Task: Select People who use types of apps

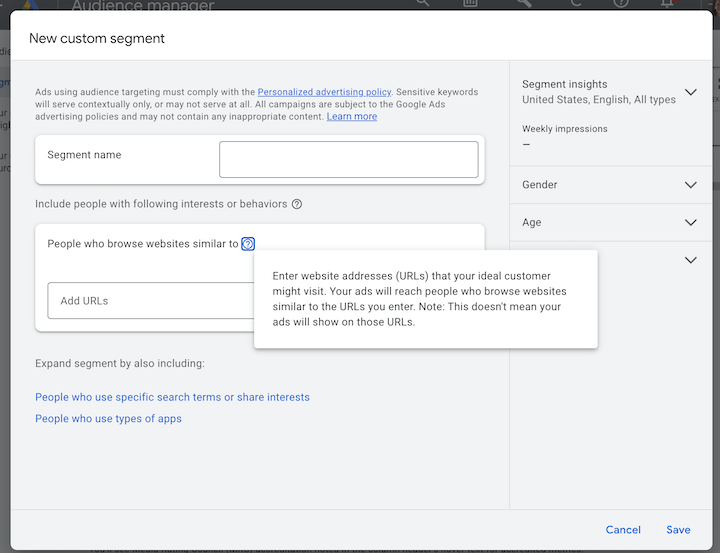Action: point(108,419)
